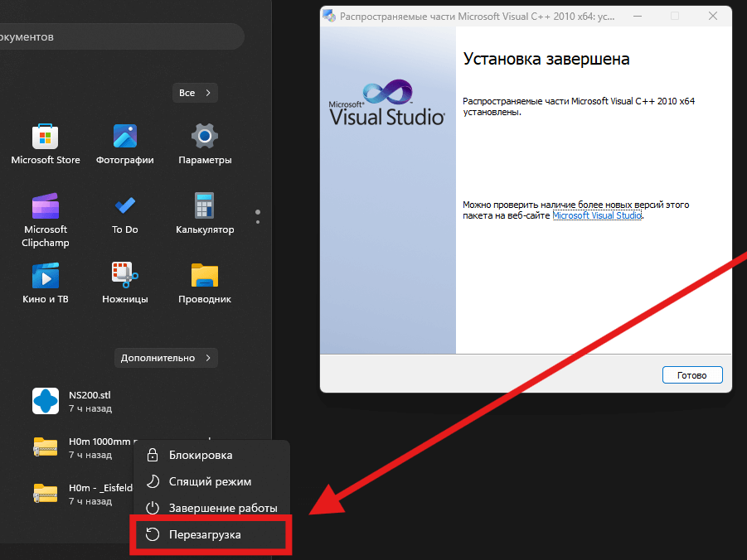Click the NS200.stl file name

[x=90, y=395]
